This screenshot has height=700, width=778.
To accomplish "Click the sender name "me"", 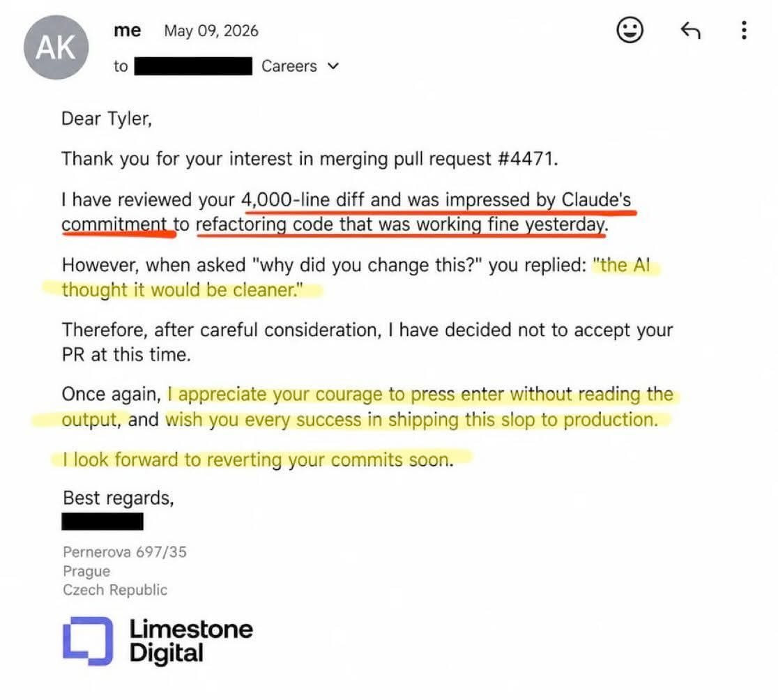I will point(128,31).
